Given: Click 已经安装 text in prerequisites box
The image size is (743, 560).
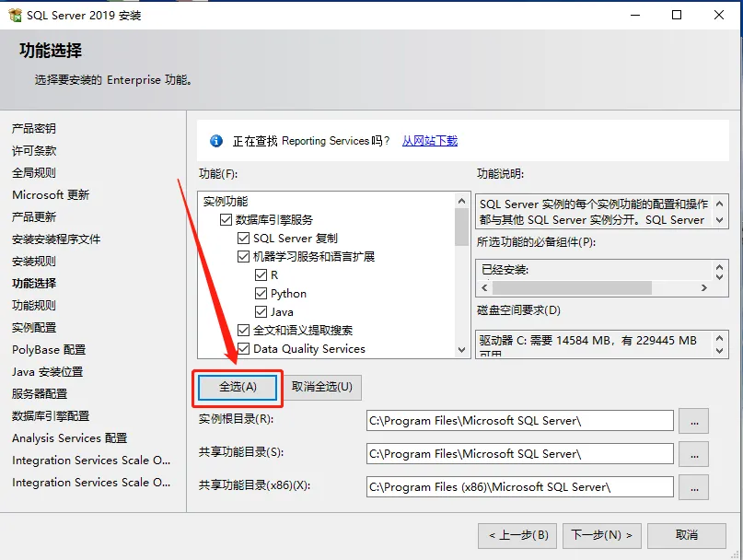Looking at the screenshot, I should (x=505, y=270).
